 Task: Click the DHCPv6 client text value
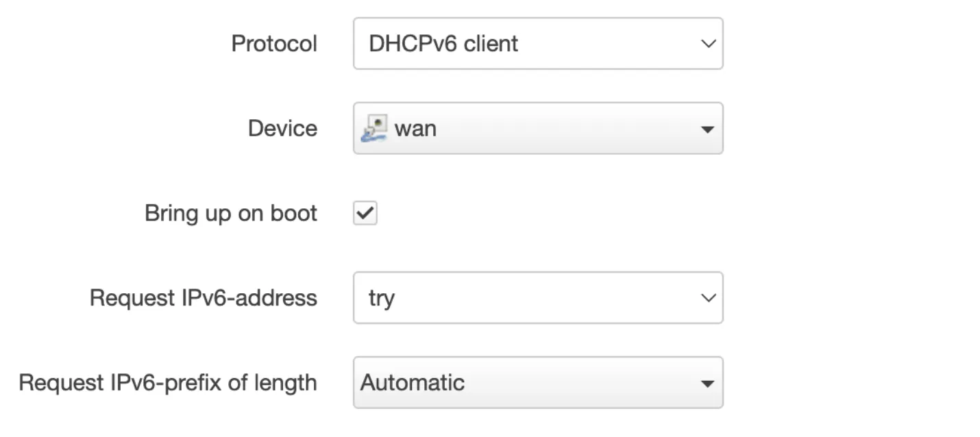point(443,44)
